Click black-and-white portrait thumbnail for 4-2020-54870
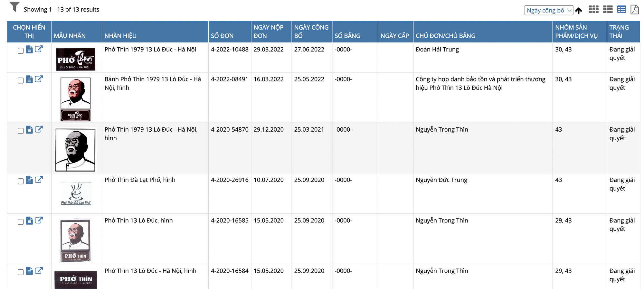Viewport: 644px width, 289px height. point(75,150)
